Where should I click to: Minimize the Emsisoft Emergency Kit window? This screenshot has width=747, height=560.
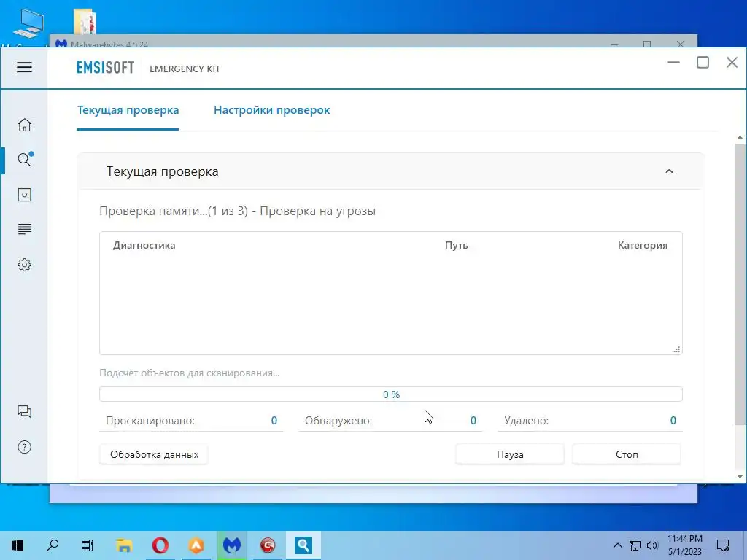(673, 63)
